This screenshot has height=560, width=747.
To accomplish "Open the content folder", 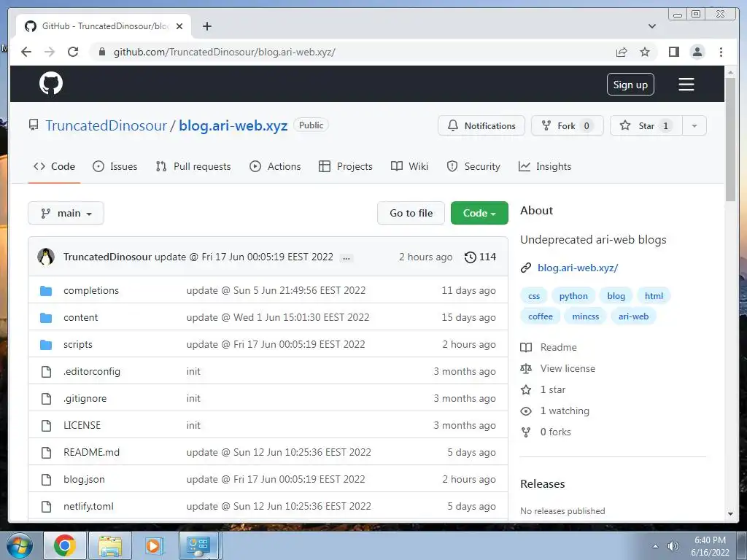I will click(x=80, y=318).
